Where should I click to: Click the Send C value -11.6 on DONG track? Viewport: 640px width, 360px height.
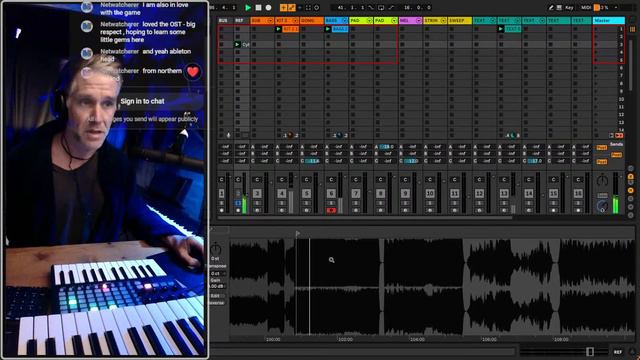point(313,161)
